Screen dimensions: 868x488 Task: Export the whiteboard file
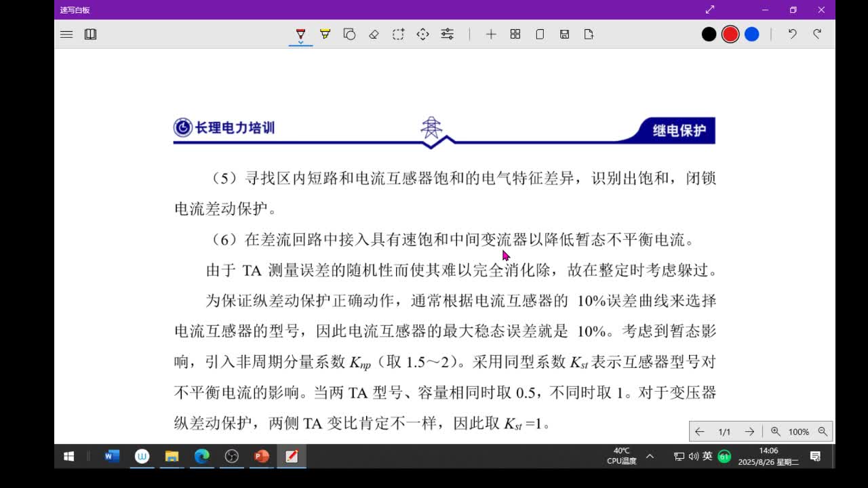(x=589, y=34)
